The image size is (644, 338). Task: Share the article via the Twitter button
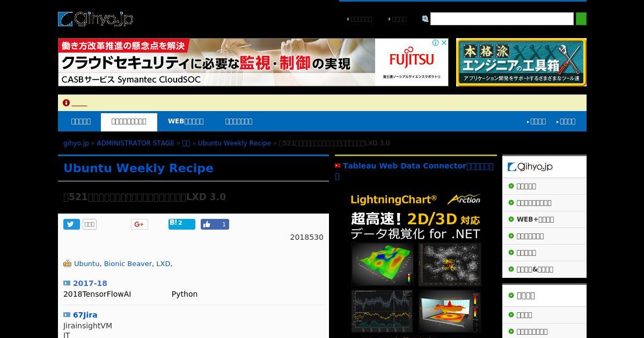pos(71,224)
